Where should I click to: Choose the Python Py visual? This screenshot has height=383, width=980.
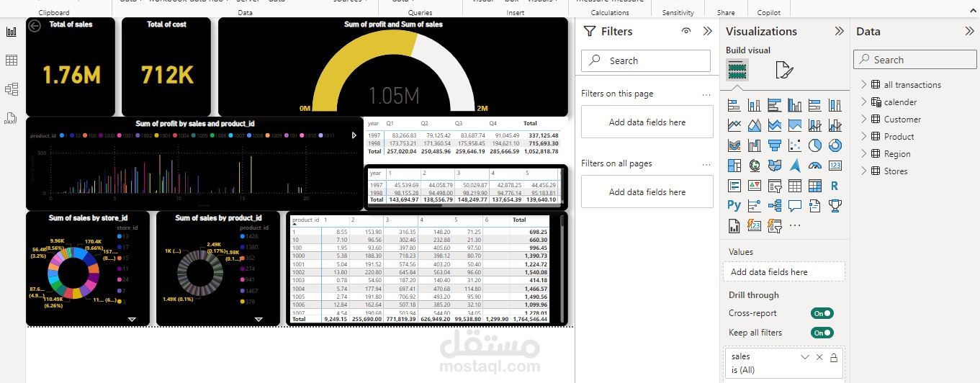734,205
